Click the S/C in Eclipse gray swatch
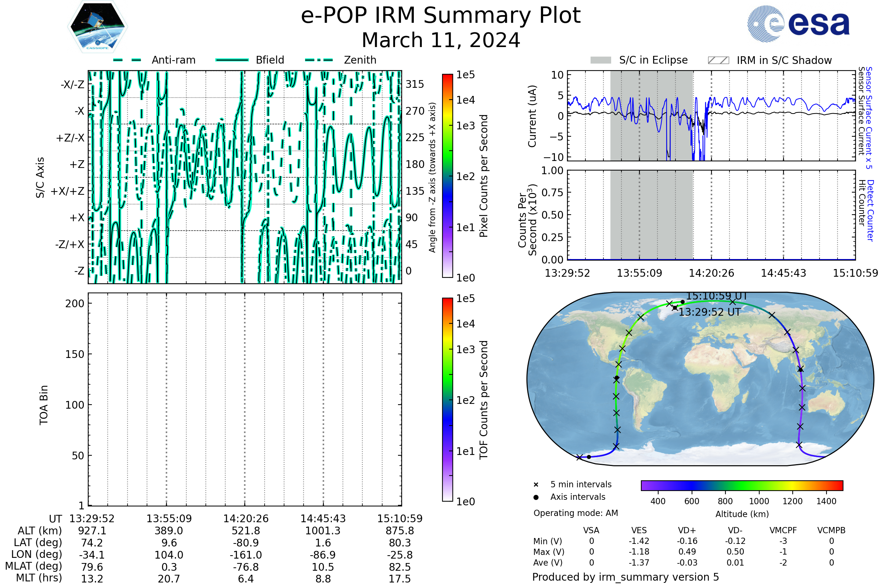This screenshot has width=882, height=588. click(600, 60)
